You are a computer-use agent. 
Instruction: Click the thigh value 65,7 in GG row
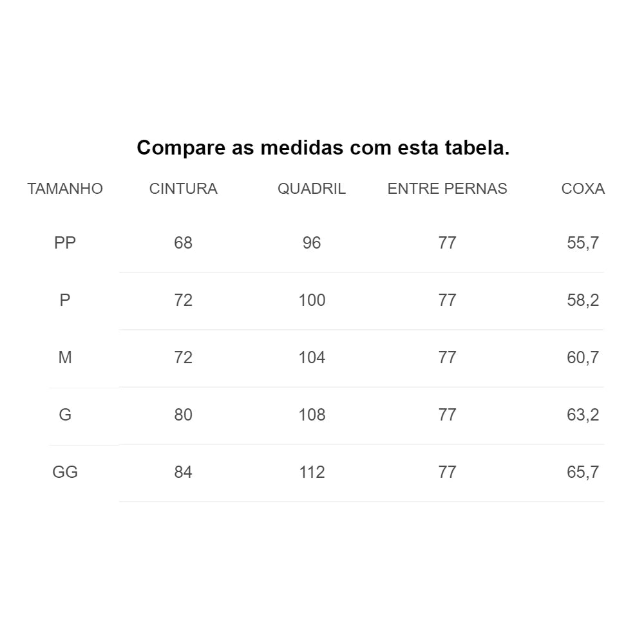pos(583,472)
